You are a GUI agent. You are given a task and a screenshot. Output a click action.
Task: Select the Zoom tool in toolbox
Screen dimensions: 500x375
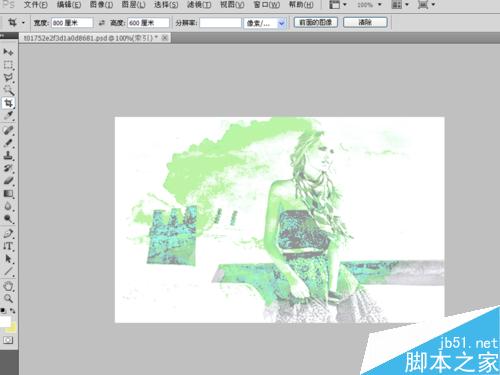[x=8, y=298]
